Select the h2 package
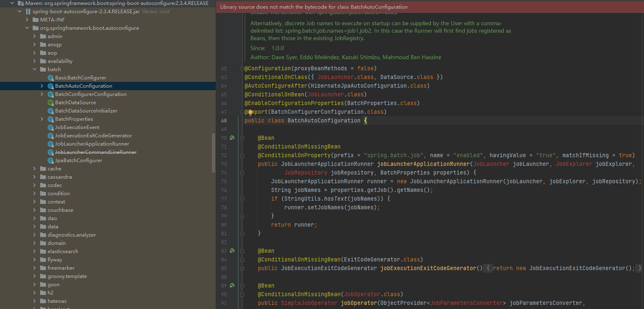 [x=50, y=293]
